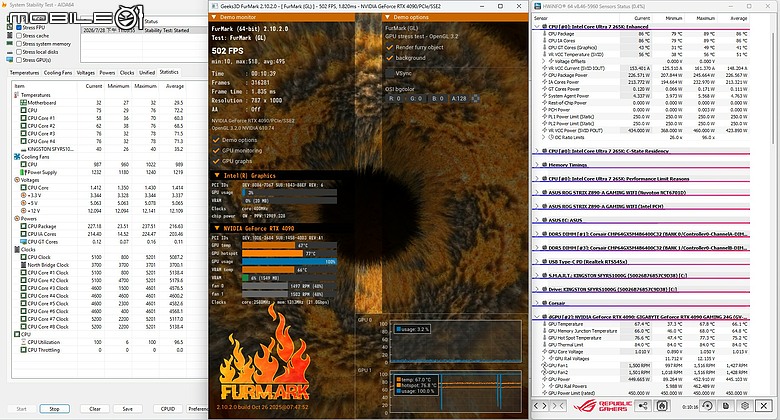Uncheck the Stress FPU checkbox
The width and height of the screenshot is (780, 420).
click(x=19, y=28)
